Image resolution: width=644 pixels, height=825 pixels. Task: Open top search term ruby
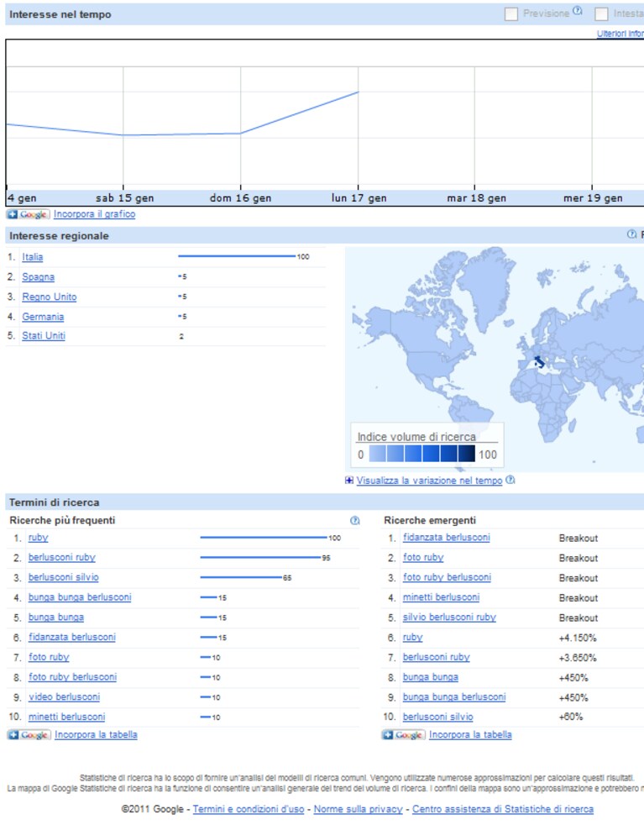pos(39,538)
